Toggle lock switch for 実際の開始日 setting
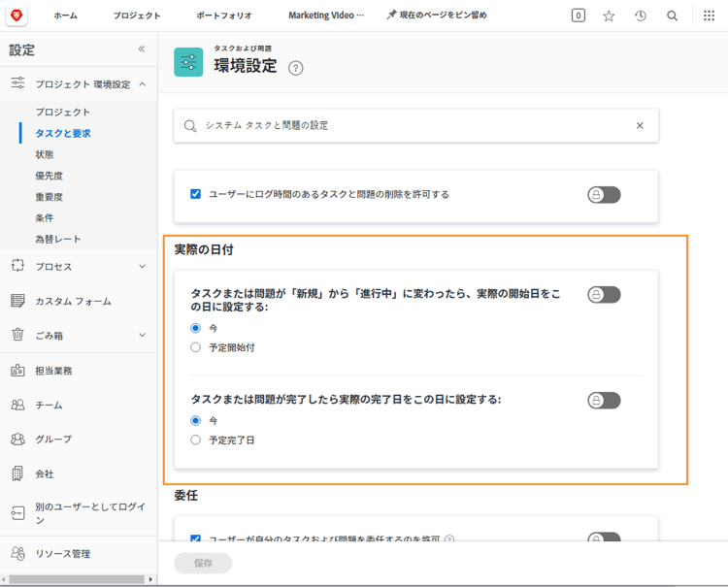728x587 pixels. pyautogui.click(x=604, y=294)
